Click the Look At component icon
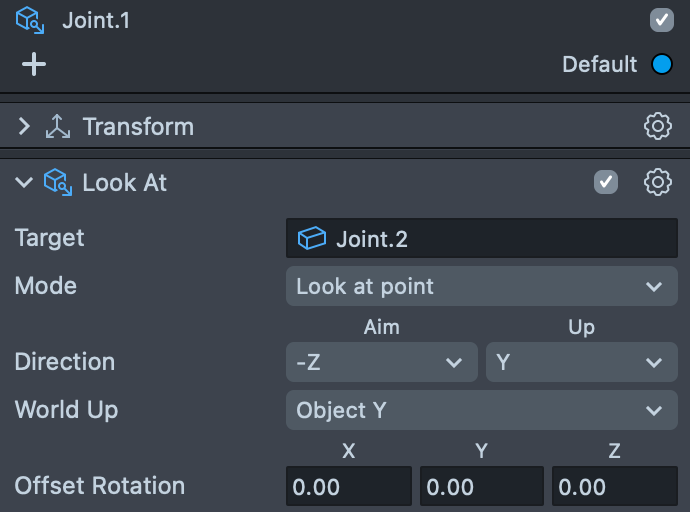Screen dimensions: 690x512 click(58, 182)
